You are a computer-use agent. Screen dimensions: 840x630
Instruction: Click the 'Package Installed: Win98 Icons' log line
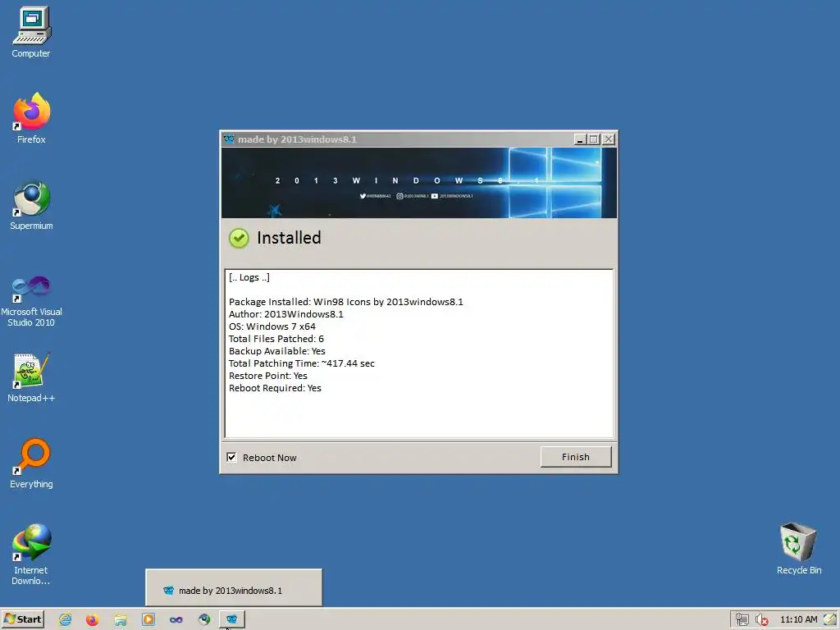[x=346, y=302]
